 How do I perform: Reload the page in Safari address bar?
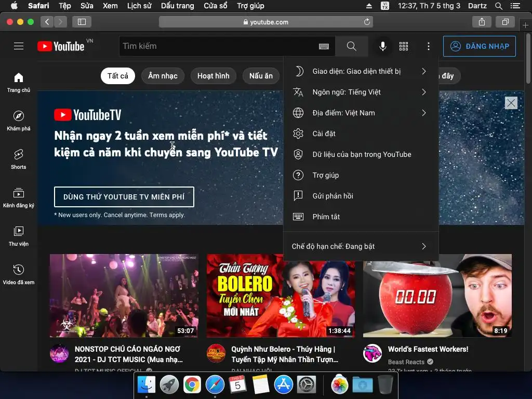tap(367, 22)
